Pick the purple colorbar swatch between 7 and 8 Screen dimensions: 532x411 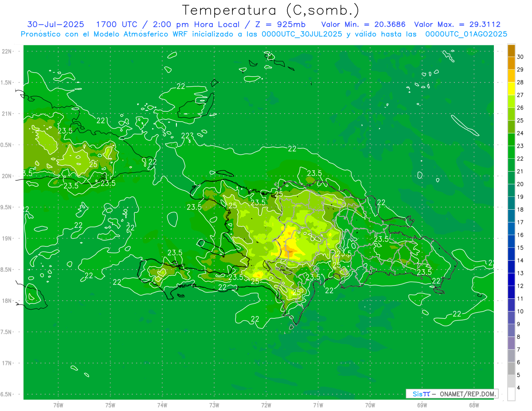tap(511, 343)
